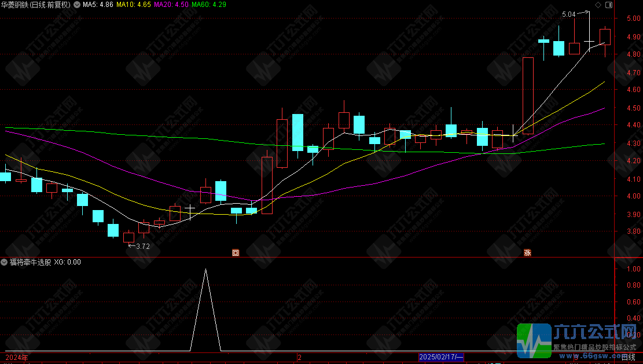Click the 3.80 price axis value
Screen dimensions: 643x364
point(634,231)
